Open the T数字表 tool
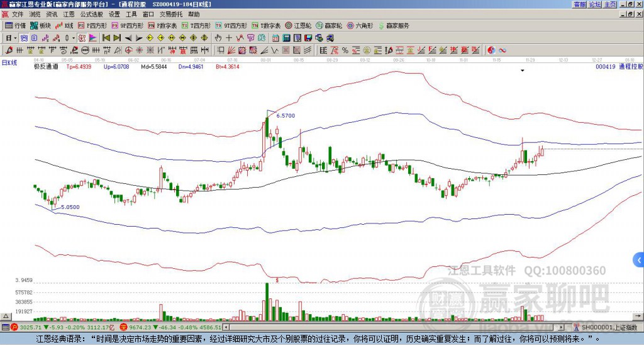Image resolution: width=644 pixels, height=345 pixels. pyautogui.click(x=266, y=25)
